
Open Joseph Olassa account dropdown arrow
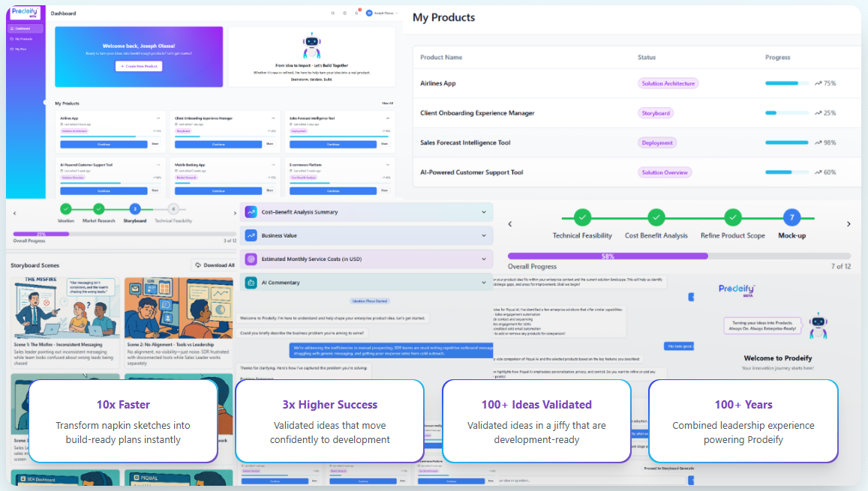[x=396, y=13]
